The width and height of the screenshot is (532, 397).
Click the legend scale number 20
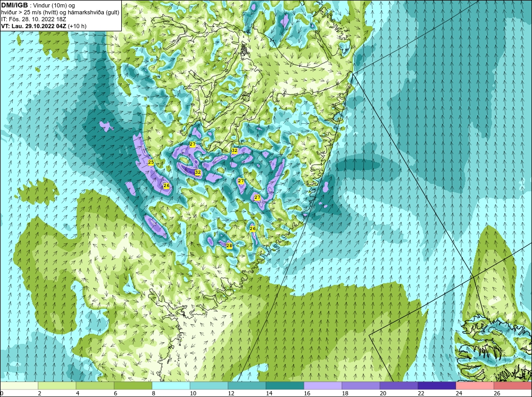coord(383,393)
